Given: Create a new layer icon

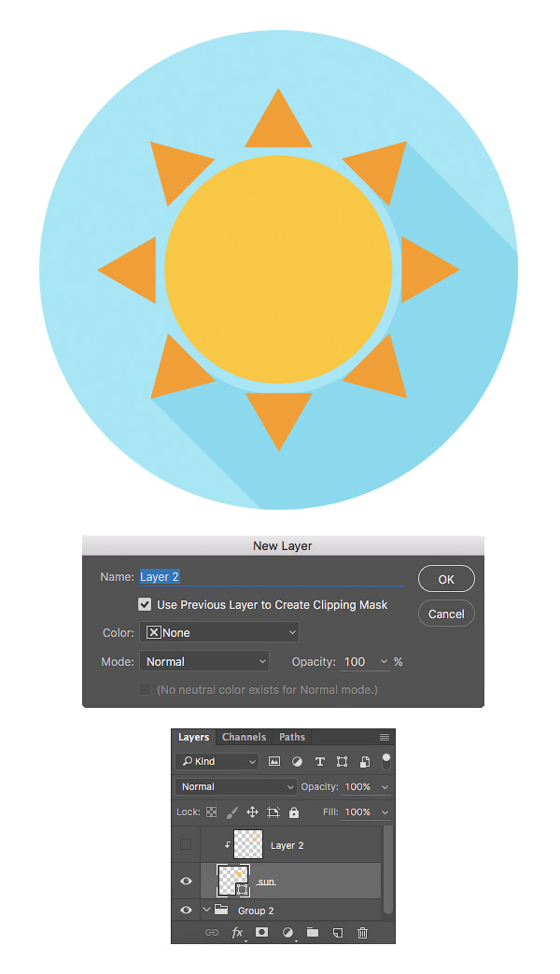Looking at the screenshot, I should [338, 932].
